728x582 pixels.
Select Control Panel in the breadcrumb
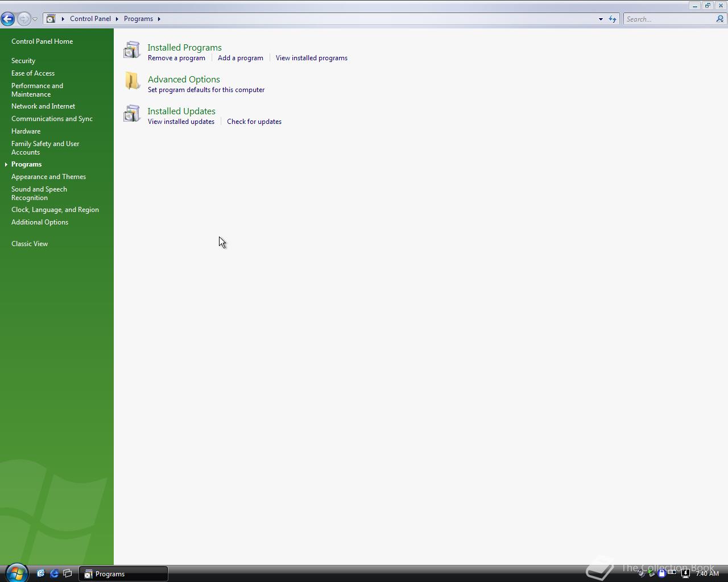[x=90, y=19]
